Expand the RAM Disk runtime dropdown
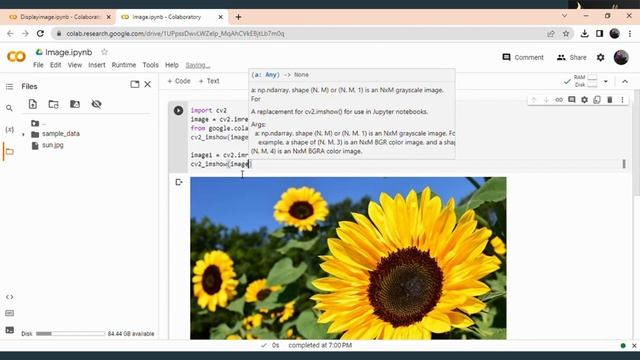 (606, 81)
